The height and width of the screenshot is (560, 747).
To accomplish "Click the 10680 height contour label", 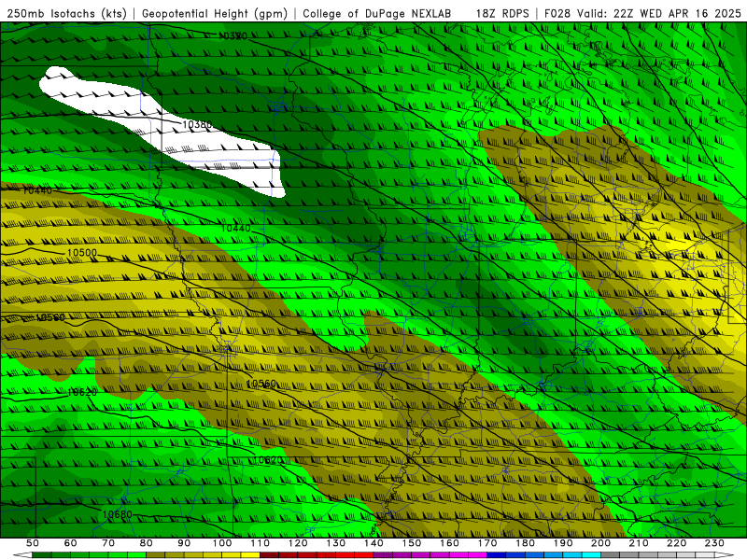I will point(118,515).
